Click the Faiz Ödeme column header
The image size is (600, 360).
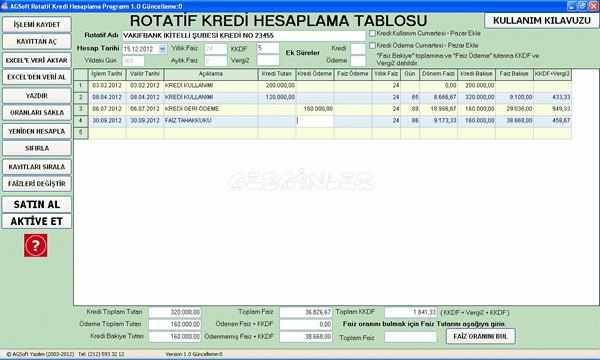[352, 74]
